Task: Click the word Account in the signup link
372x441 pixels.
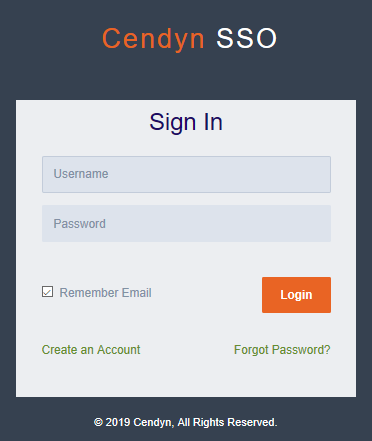Action: point(119,350)
